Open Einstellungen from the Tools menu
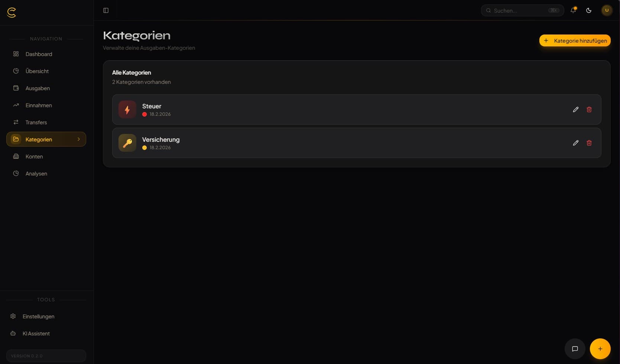This screenshot has height=364, width=620. 38,316
